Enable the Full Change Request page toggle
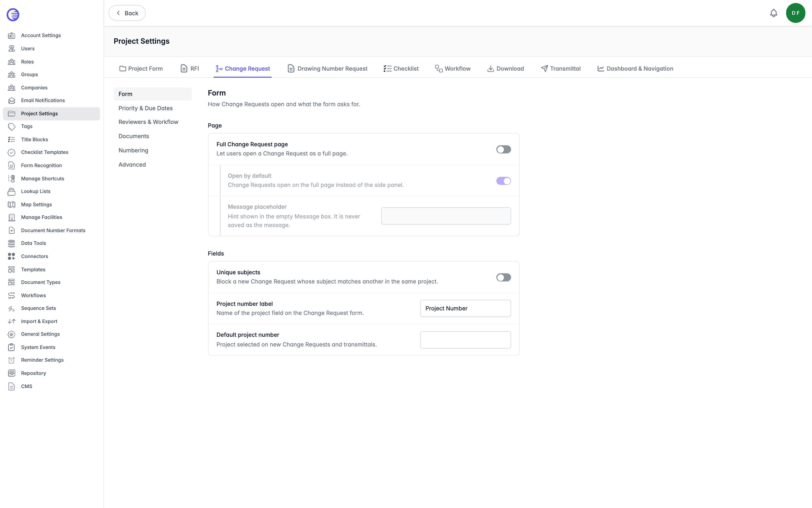The width and height of the screenshot is (812, 508). pyautogui.click(x=503, y=149)
